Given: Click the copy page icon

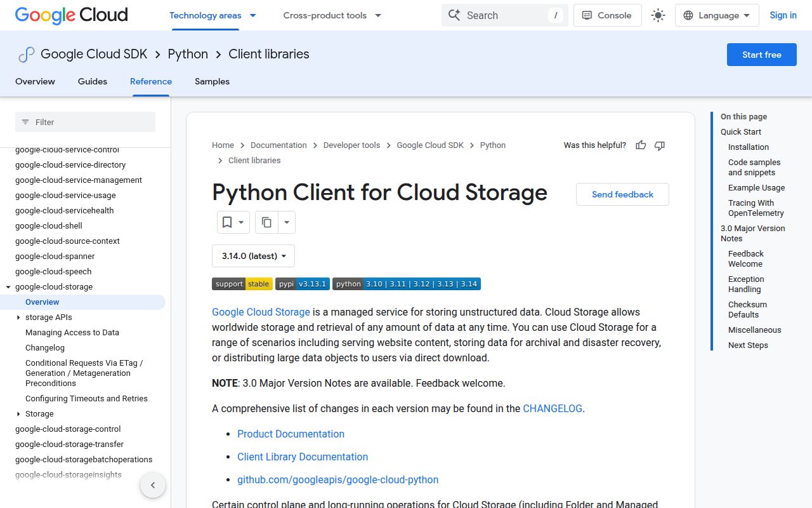Looking at the screenshot, I should pyautogui.click(x=266, y=222).
